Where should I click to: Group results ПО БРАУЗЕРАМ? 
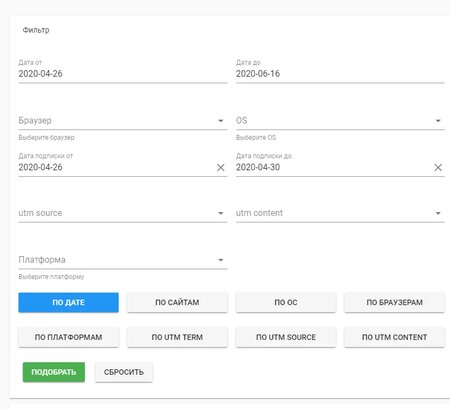pyautogui.click(x=394, y=302)
